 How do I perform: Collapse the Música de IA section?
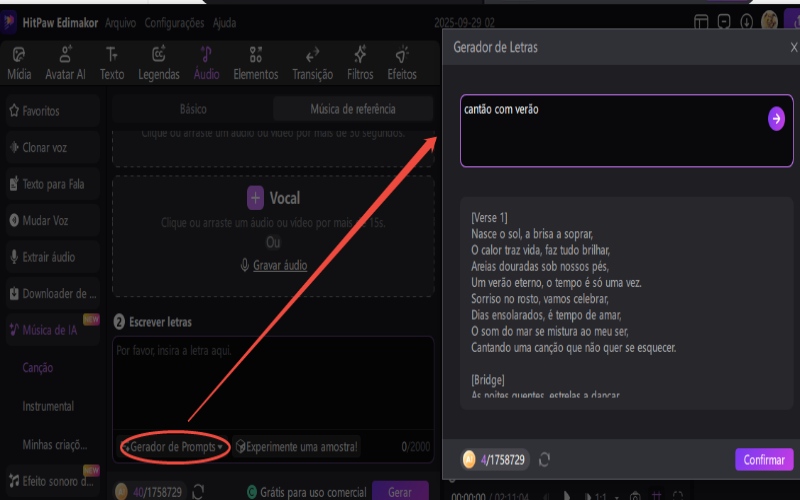pos(53,330)
